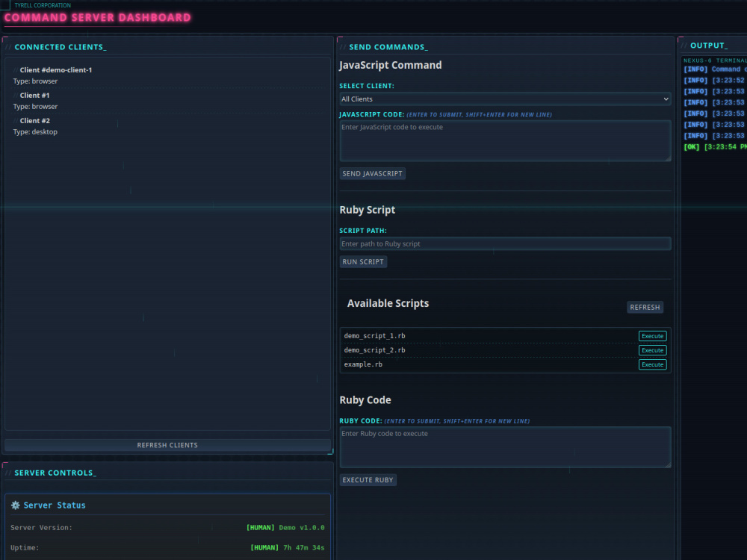The image size is (747, 560).
Task: Click the Ruby code text area
Action: 505,447
